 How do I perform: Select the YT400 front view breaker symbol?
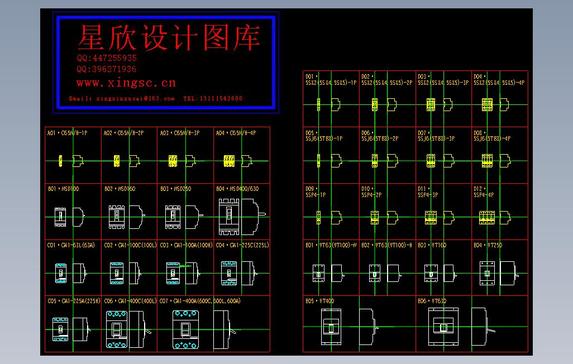click(331, 327)
